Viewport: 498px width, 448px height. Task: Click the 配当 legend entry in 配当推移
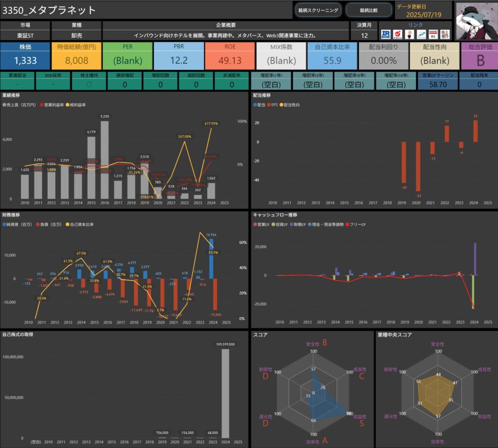pos(259,105)
